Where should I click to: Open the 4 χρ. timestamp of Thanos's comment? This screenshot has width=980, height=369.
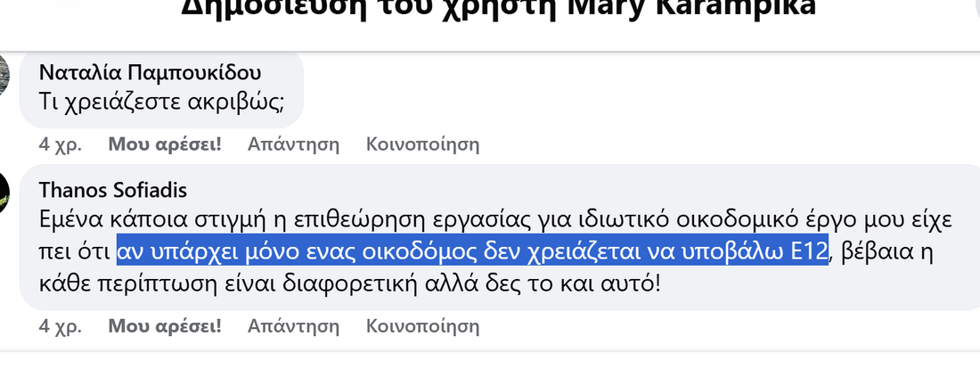pyautogui.click(x=61, y=326)
